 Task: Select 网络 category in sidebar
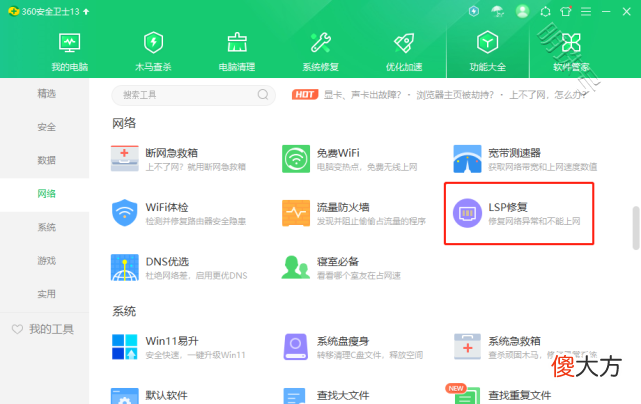(x=45, y=194)
